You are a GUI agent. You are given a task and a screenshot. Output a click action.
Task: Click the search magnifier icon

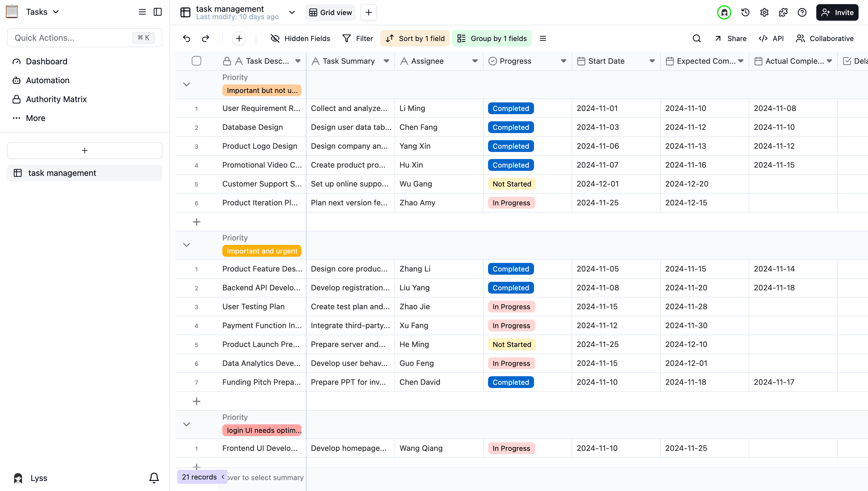pos(697,38)
